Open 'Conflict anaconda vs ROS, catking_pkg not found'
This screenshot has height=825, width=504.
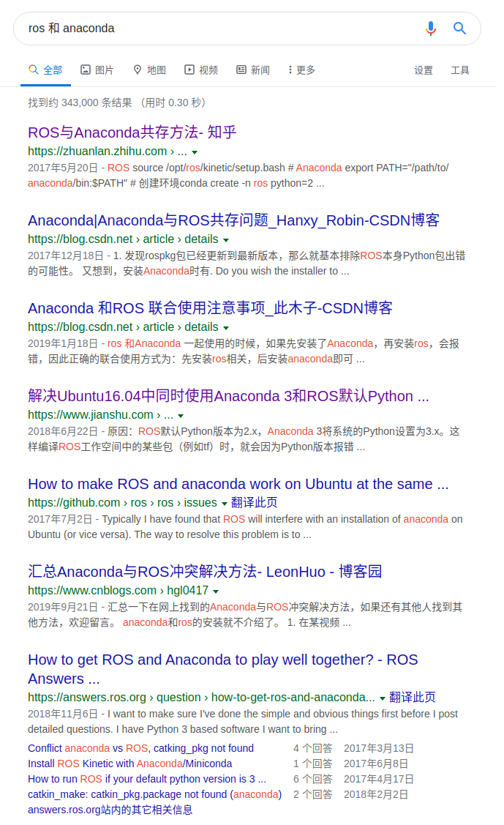click(x=141, y=748)
